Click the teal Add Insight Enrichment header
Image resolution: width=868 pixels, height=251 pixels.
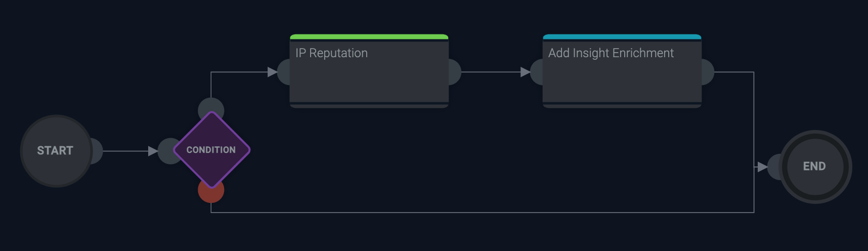[x=622, y=37]
